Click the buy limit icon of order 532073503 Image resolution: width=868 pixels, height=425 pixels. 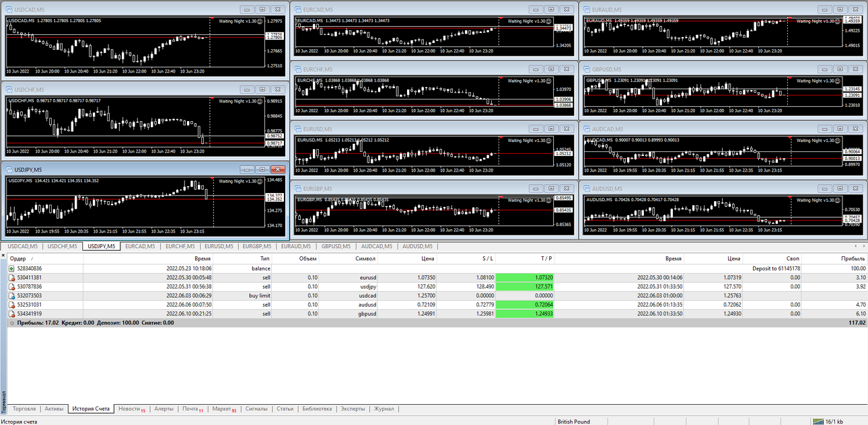(11, 295)
